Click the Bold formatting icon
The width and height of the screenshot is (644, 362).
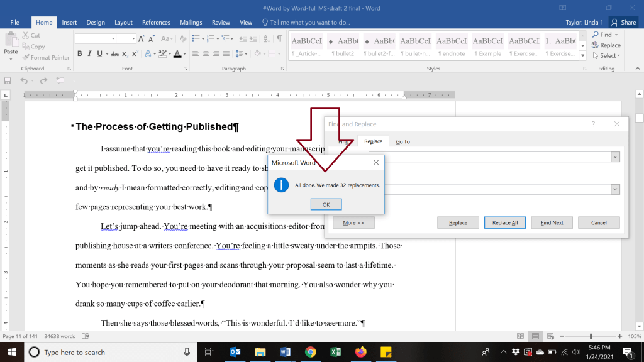coord(80,53)
